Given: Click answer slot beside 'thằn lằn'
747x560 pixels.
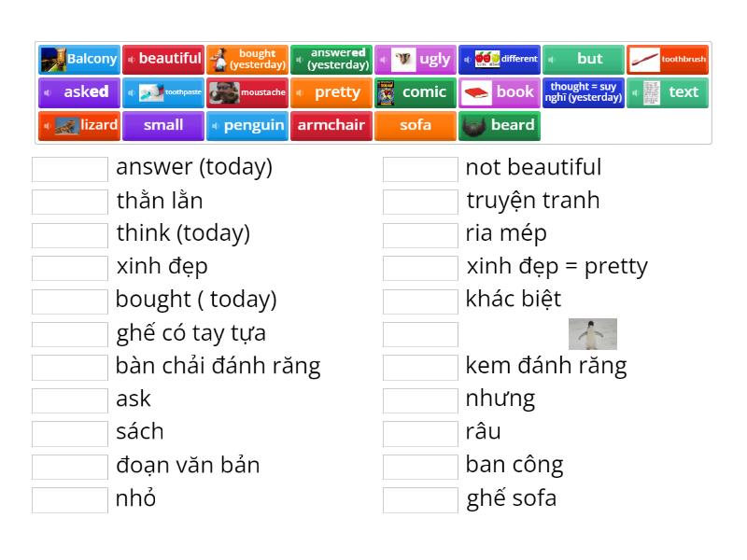Looking at the screenshot, I should click(70, 202).
